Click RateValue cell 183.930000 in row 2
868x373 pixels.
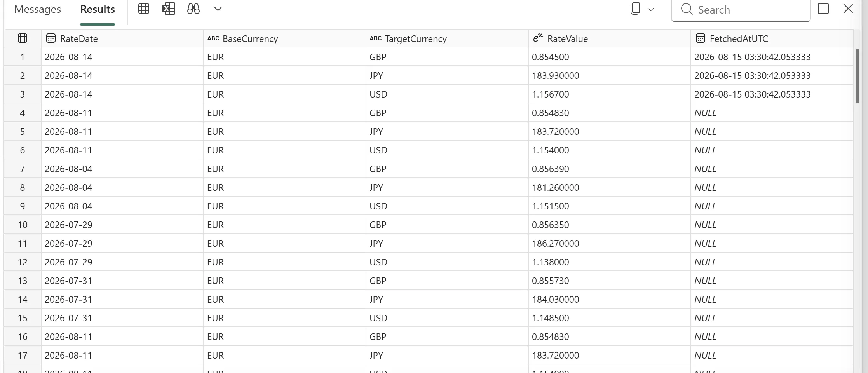[610, 76]
